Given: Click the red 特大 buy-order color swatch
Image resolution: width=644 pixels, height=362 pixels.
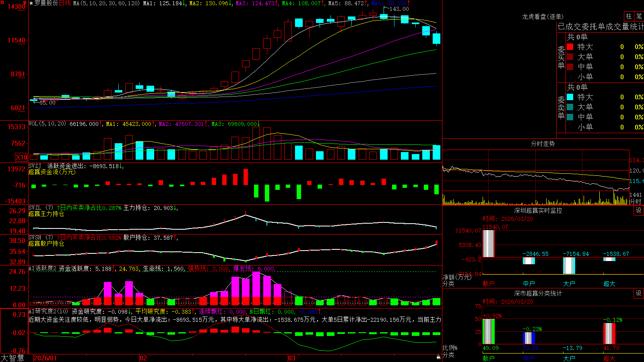Looking at the screenshot, I should coord(570,47).
